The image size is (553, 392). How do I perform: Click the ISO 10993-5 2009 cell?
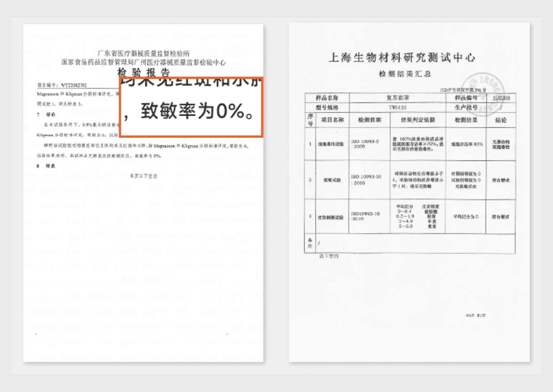coord(365,144)
